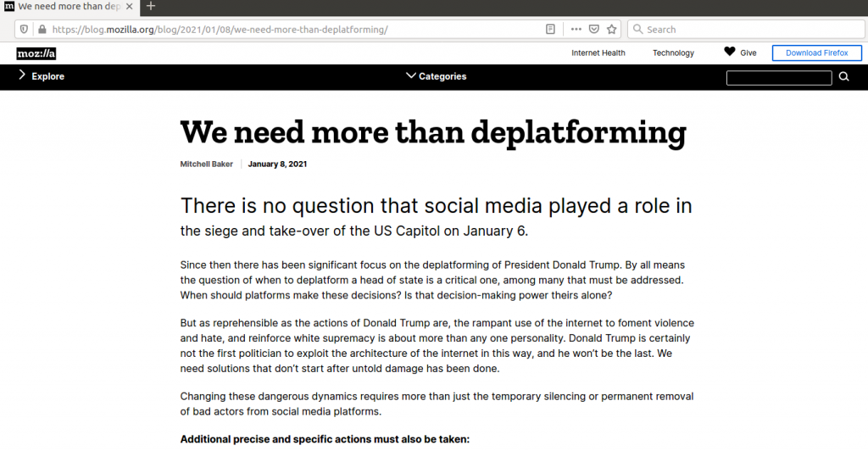Open Internet Health menu link
This screenshot has width=868, height=451.
tap(598, 53)
